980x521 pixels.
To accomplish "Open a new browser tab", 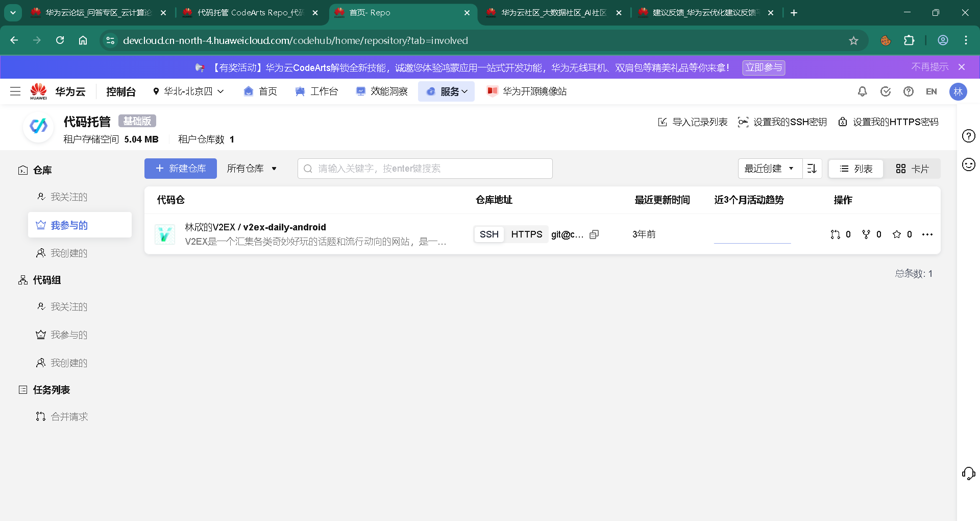I will (x=794, y=13).
